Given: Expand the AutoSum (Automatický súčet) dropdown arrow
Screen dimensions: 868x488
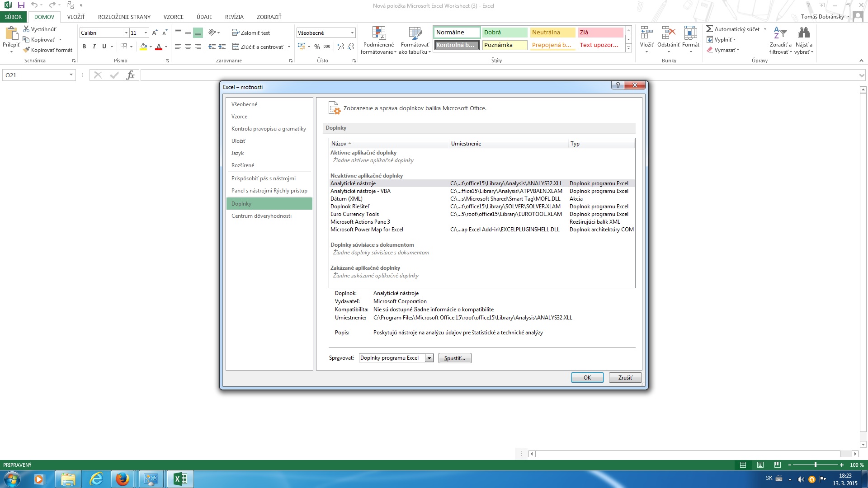Looking at the screenshot, I should (x=765, y=29).
